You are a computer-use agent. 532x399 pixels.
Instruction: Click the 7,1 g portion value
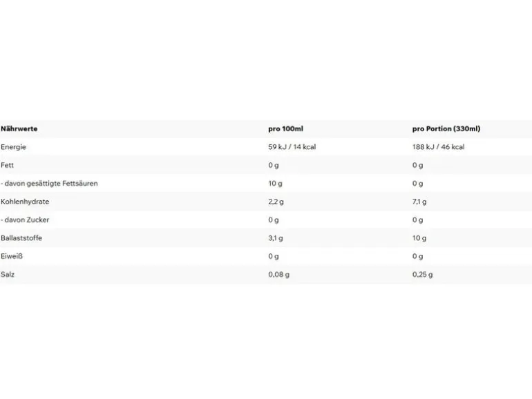(419, 202)
